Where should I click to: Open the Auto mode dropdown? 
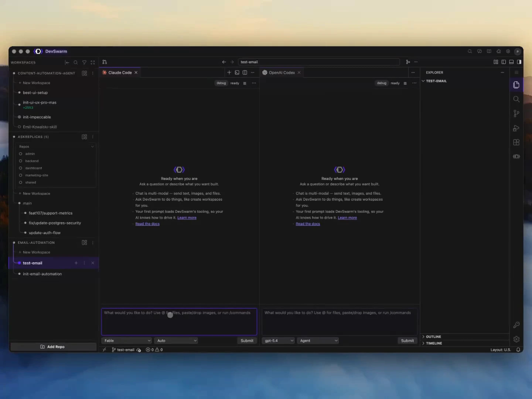[x=176, y=341]
